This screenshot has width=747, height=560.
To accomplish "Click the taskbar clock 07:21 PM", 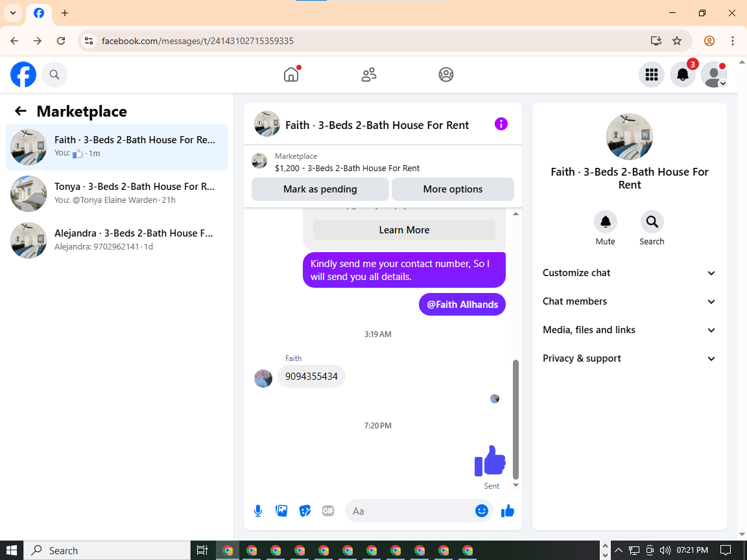I will [x=693, y=550].
